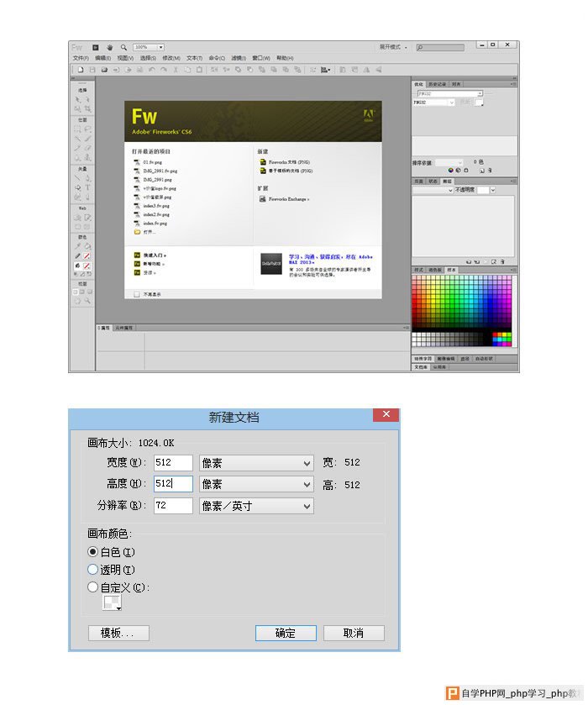
Task: Open the opacity dropdown arrow in the Layers panel
Action: pyautogui.click(x=493, y=190)
